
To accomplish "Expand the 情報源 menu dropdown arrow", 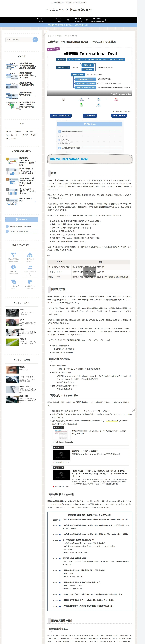I will click(106, 20).
